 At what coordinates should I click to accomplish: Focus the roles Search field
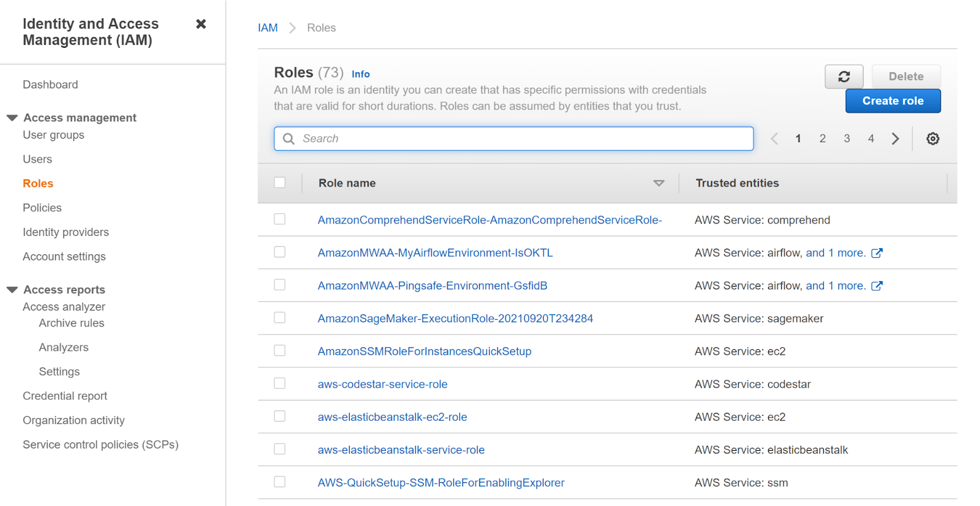pyautogui.click(x=521, y=138)
